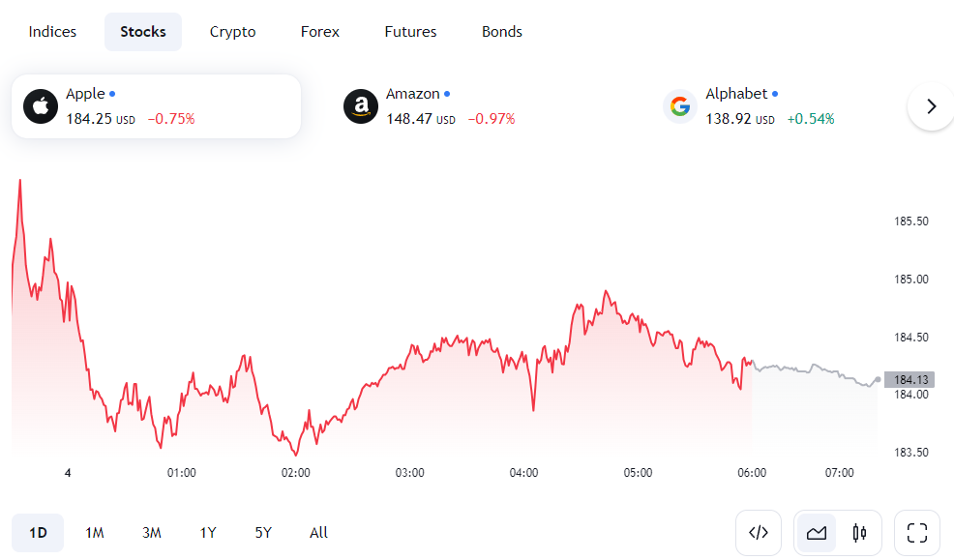Click the Amazon logo icon

[x=361, y=106]
